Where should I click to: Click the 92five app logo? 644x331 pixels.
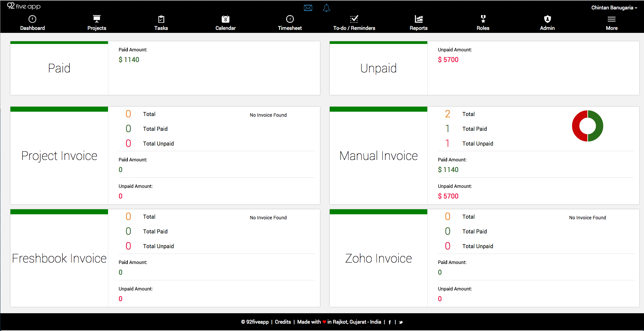click(24, 6)
